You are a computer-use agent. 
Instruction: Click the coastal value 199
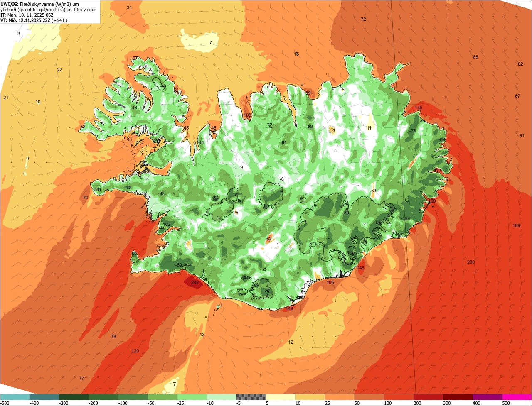point(432,201)
